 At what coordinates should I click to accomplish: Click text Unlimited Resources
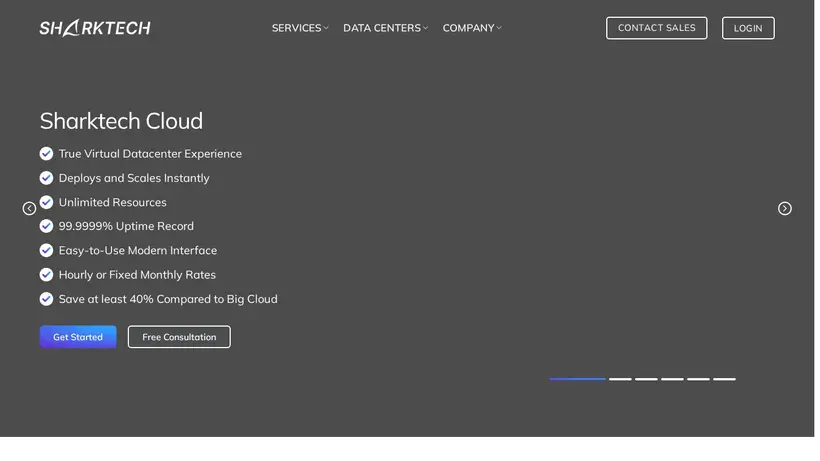coord(112,202)
